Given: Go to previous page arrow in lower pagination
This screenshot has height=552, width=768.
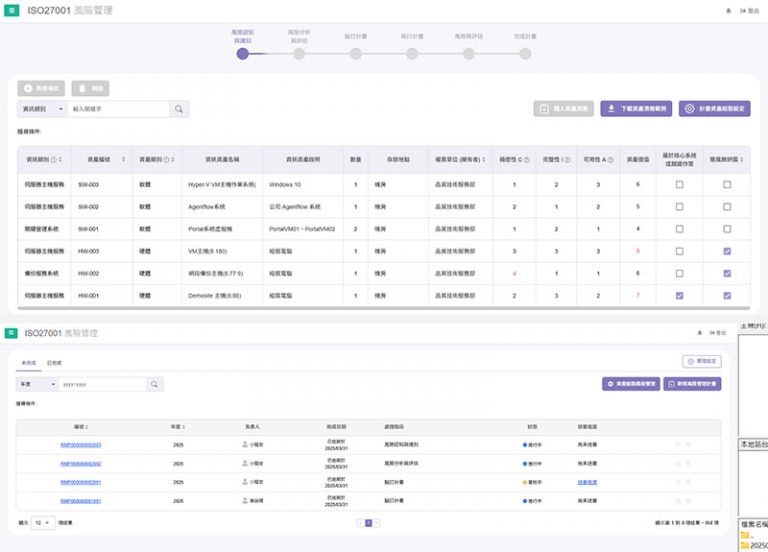Looking at the screenshot, I should (x=360, y=523).
